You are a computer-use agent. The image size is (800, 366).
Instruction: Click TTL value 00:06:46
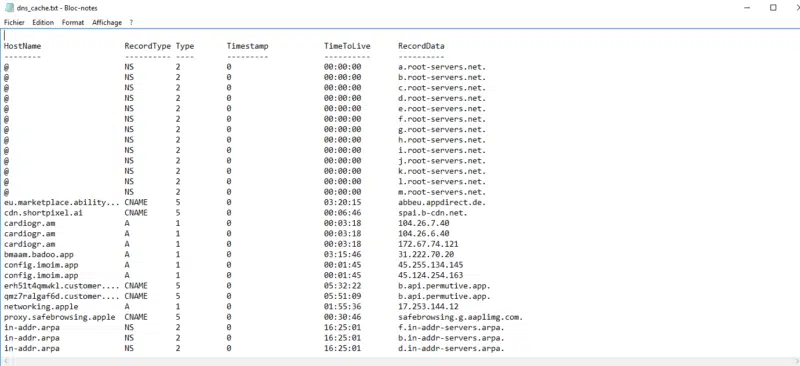point(342,213)
